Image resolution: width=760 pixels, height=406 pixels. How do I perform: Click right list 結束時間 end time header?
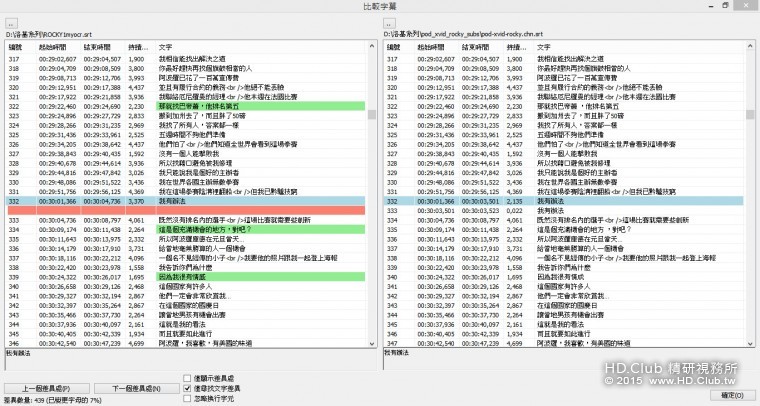[481, 47]
